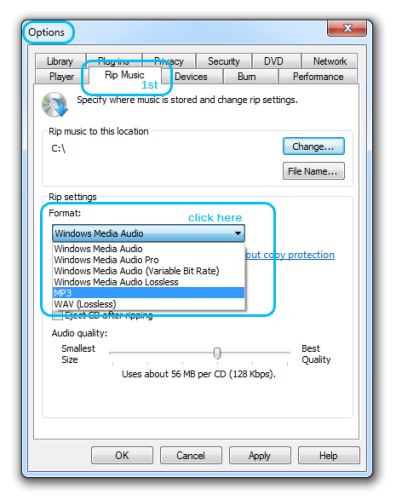This screenshot has width=396, height=500.
Task: Open the Devices tab
Action: point(191,76)
